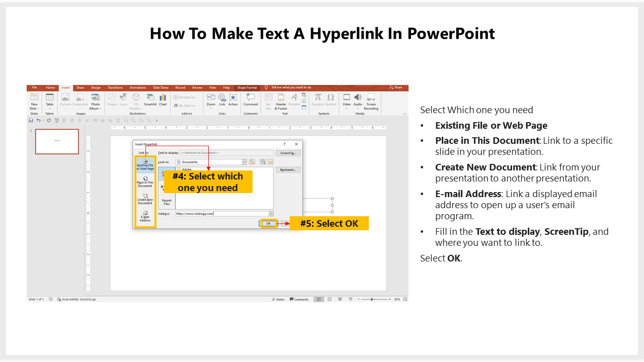
Task: Expand the Address field dropdown arrow
Action: pos(271,214)
